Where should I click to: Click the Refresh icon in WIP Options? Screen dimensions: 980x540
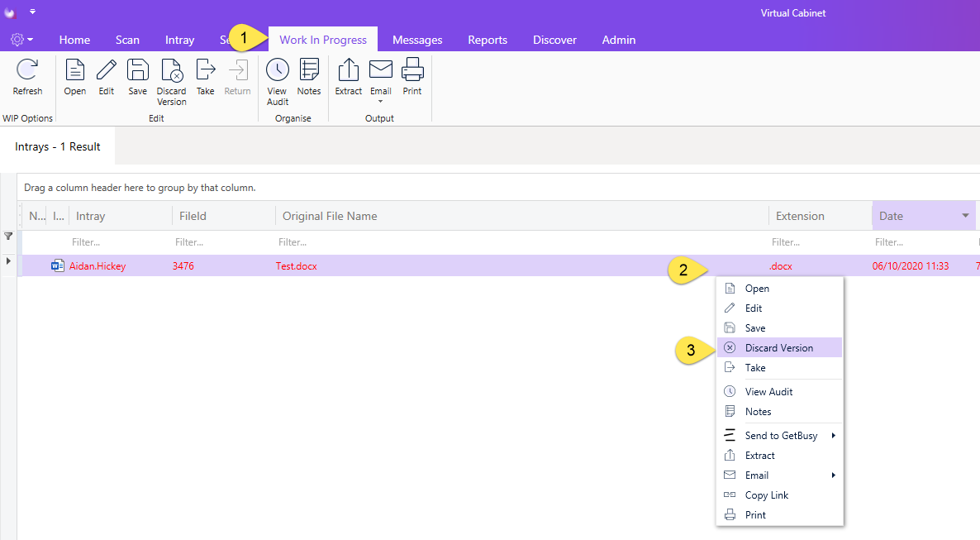[27, 70]
